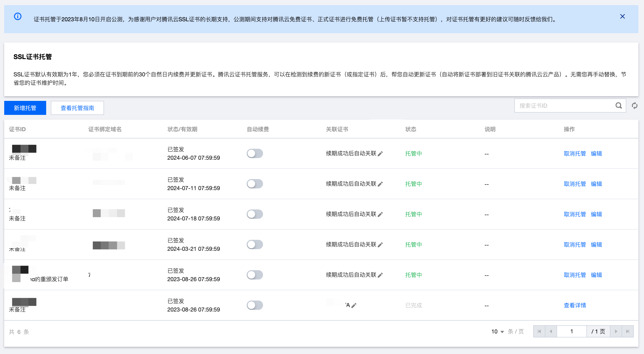644x354 pixels.
Task: Go to the first page arrow
Action: pyautogui.click(x=539, y=332)
